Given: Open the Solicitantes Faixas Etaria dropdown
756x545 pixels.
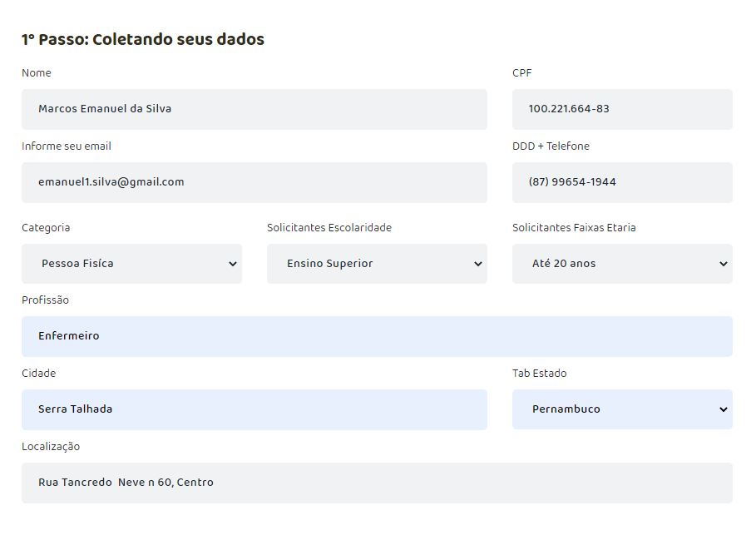Looking at the screenshot, I should point(621,264).
